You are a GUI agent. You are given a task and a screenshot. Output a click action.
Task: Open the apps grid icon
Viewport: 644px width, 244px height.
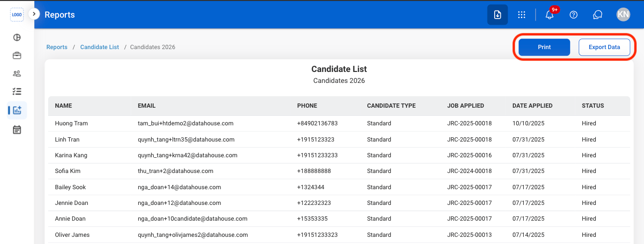522,15
